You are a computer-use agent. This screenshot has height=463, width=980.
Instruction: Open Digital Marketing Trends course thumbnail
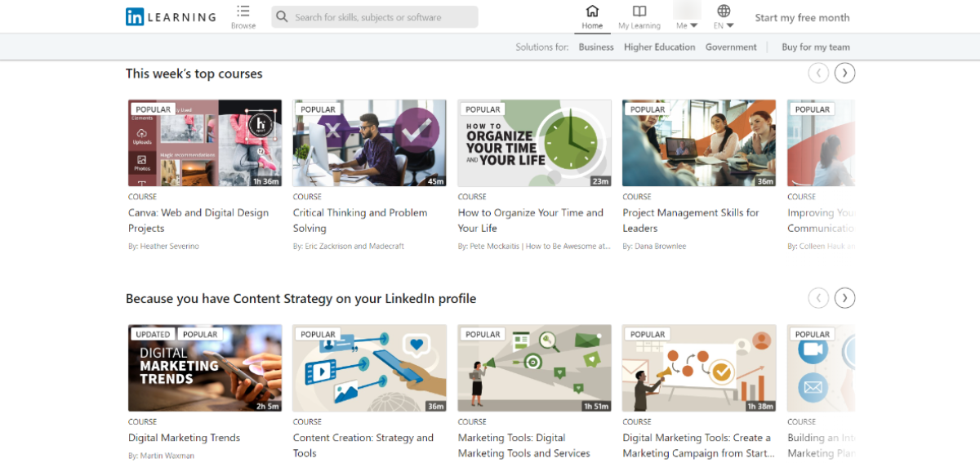205,368
